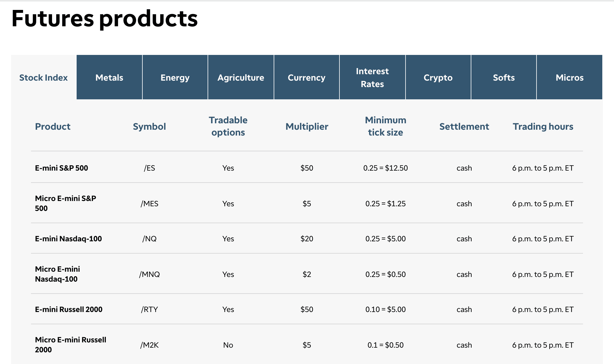The height and width of the screenshot is (364, 614).
Task: Click the E-mini Nasdaq-100 product name
Action: point(68,239)
